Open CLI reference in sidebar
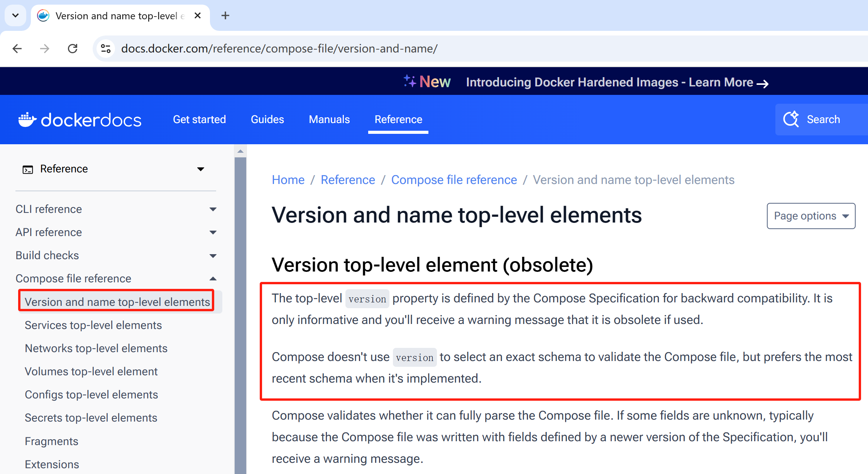Screen dimensions: 868x474 49,209
